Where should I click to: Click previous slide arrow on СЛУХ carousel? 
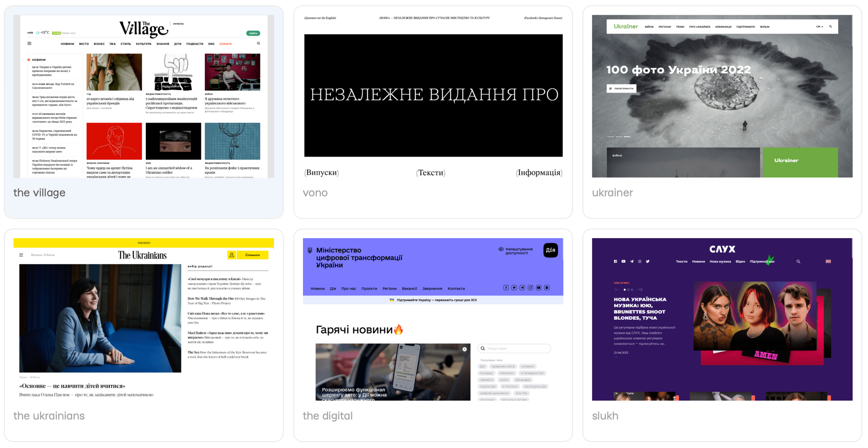pyautogui.click(x=617, y=289)
